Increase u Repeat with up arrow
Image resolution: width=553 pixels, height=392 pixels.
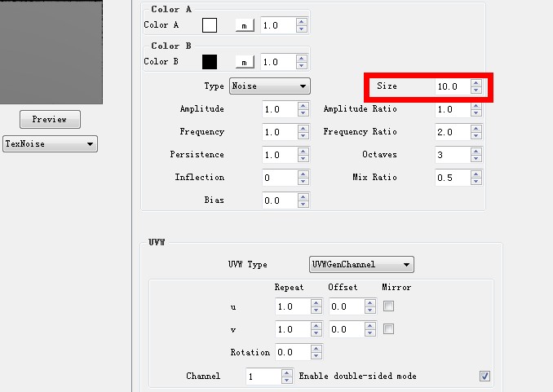[x=316, y=303]
